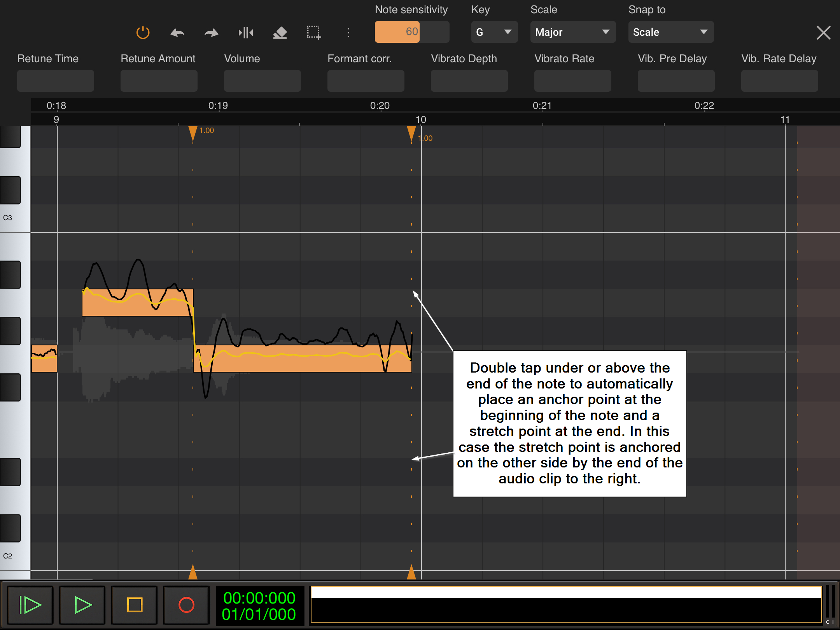Close the pitch editor with X

click(x=823, y=33)
